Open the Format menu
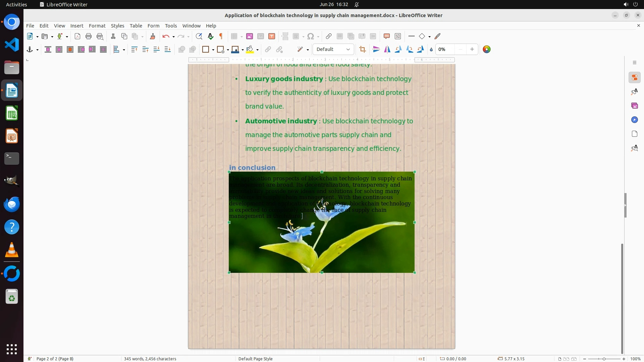644x362 pixels. click(97, 25)
